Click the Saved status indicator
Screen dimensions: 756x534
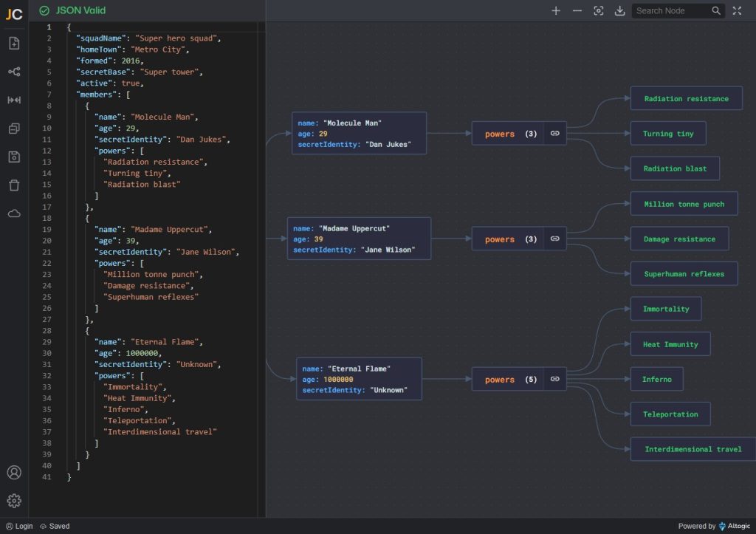coord(55,527)
